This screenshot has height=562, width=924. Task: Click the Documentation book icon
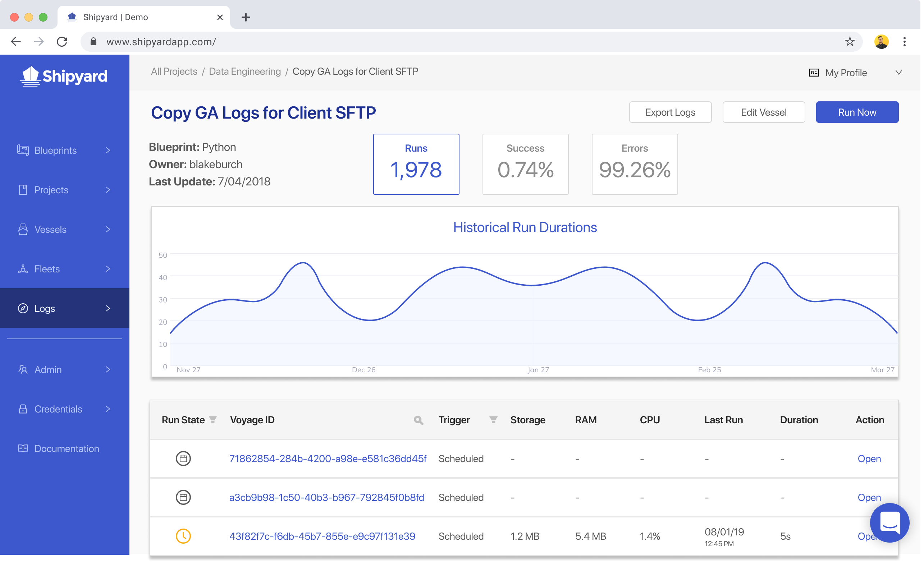click(23, 449)
